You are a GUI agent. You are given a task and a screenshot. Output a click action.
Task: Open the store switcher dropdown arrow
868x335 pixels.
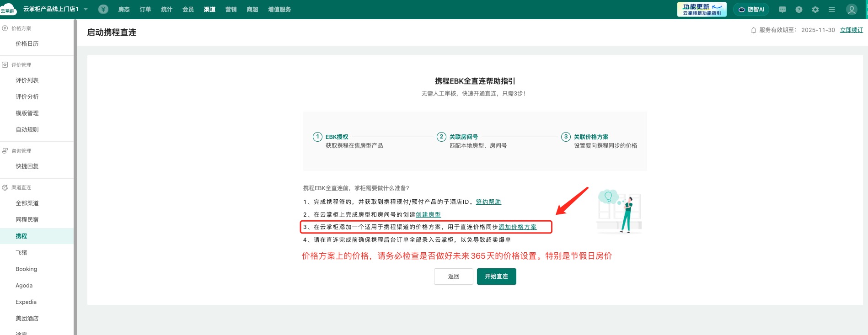[x=86, y=9]
